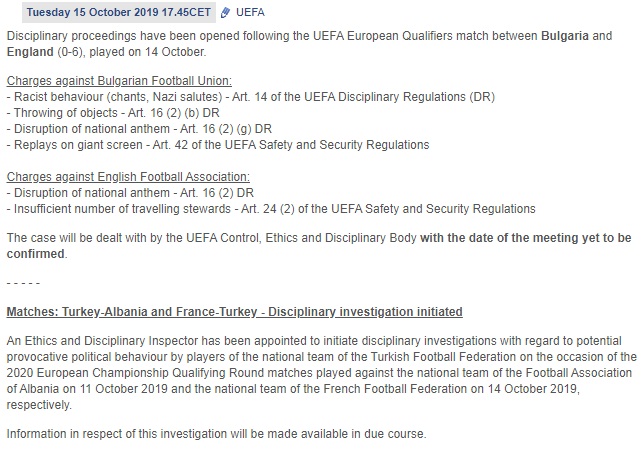Image resolution: width=644 pixels, height=458 pixels.
Task: Click the Tuesday 15 October 2019 timestamp
Action: [x=119, y=12]
